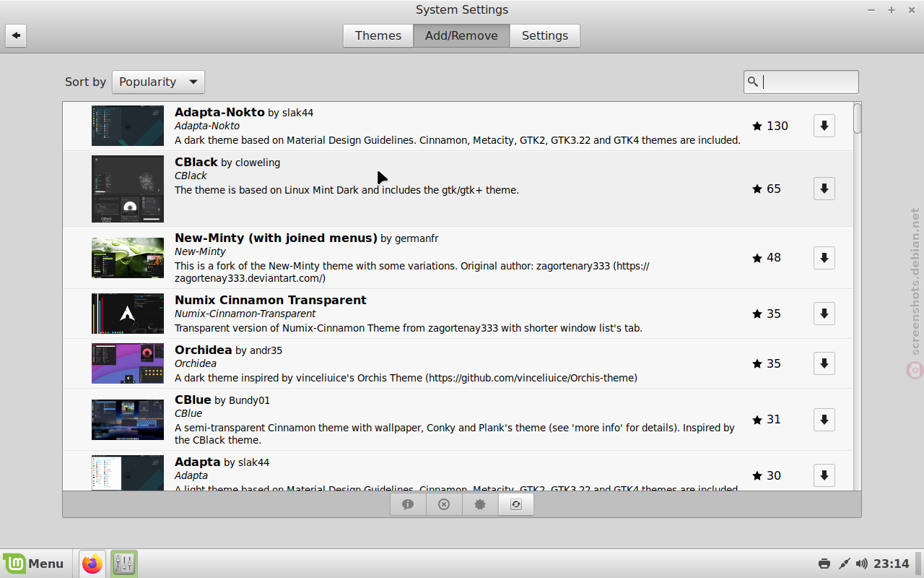The width and height of the screenshot is (924, 578).
Task: Select the CBlue preview thumbnail
Action: click(128, 420)
